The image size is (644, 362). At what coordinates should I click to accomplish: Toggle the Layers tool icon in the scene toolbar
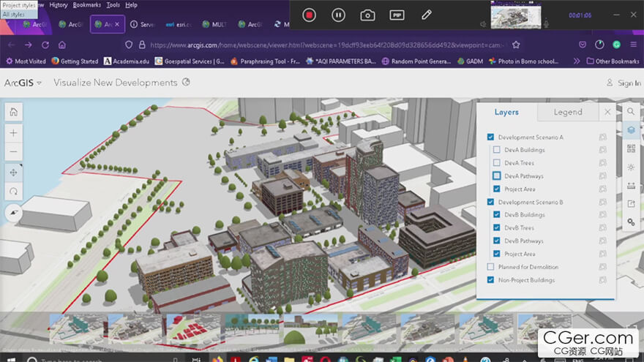tap(631, 130)
